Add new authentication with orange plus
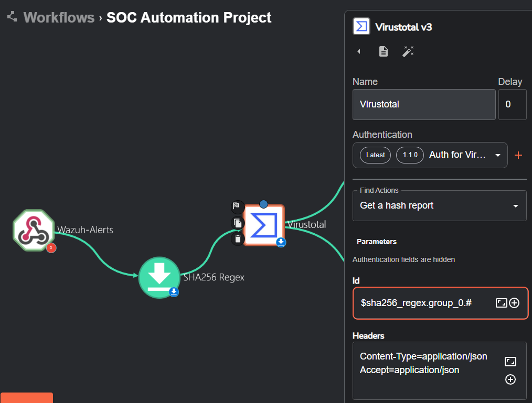The width and height of the screenshot is (532, 403). click(518, 155)
